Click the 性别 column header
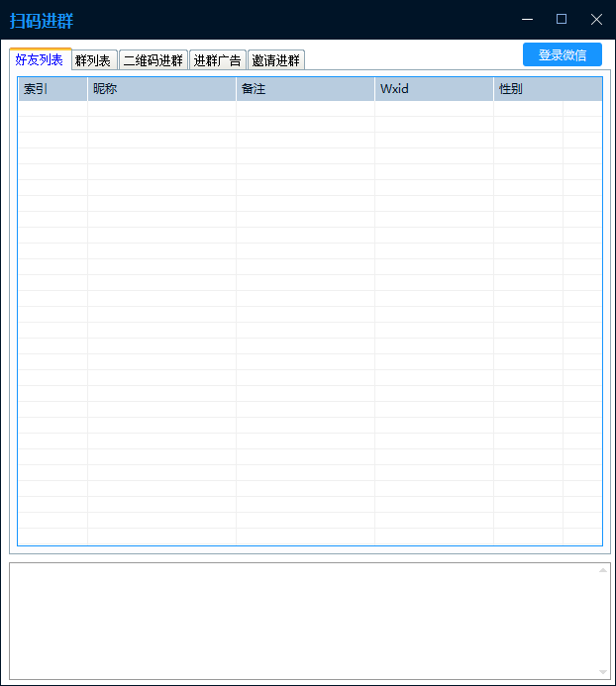 tap(548, 89)
